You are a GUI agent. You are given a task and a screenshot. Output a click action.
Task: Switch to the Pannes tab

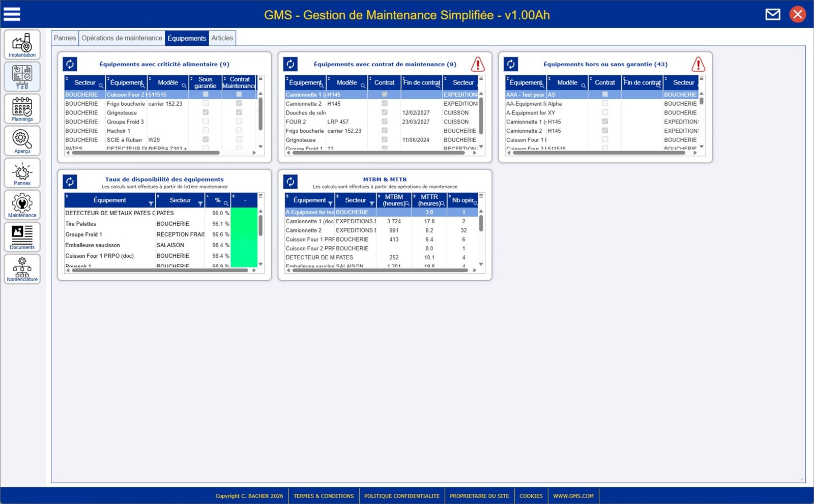(65, 38)
